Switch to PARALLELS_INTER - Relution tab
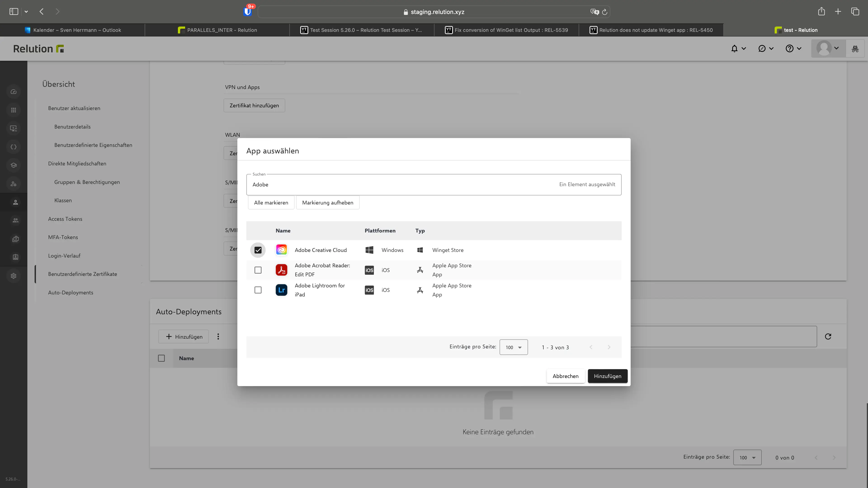This screenshot has height=488, width=868. 217,30
